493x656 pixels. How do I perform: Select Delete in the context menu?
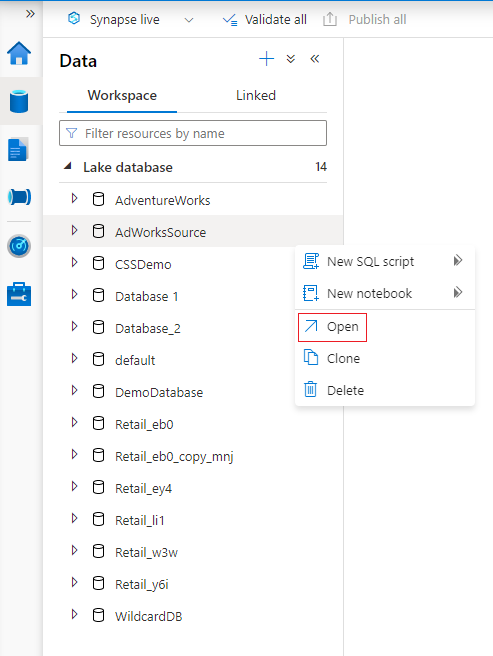click(385, 390)
